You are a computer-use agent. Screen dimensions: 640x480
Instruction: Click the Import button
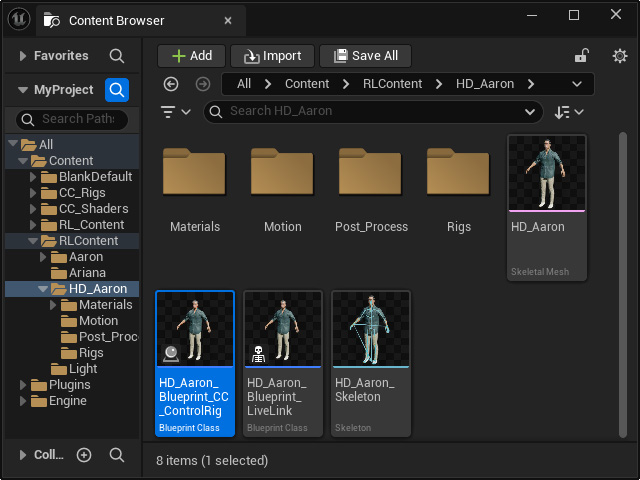[x=272, y=56]
